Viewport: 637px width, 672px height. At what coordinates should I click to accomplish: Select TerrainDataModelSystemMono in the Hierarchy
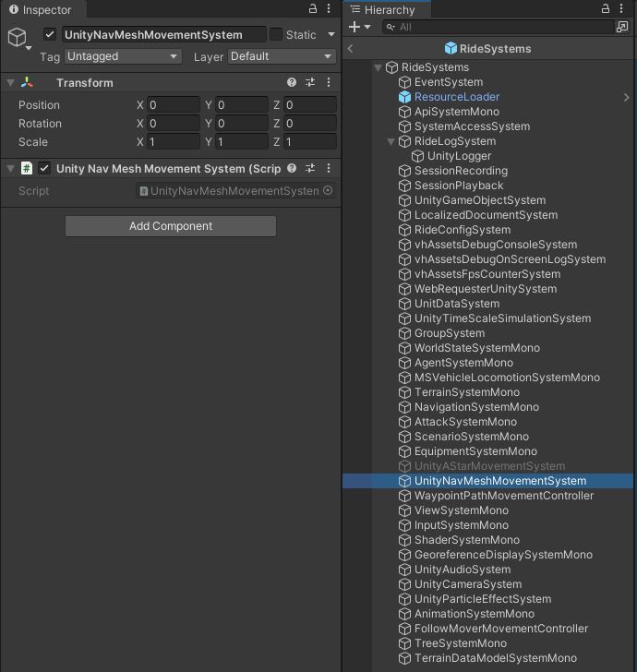click(496, 658)
